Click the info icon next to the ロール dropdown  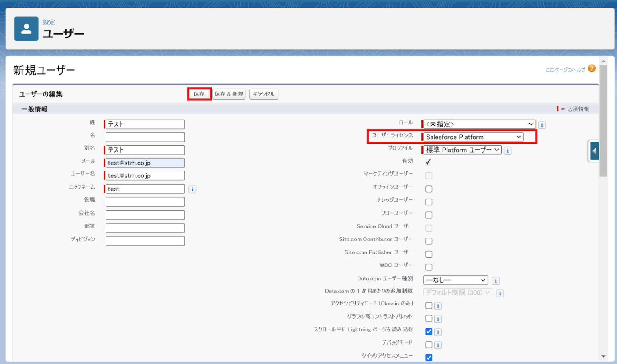(x=542, y=125)
